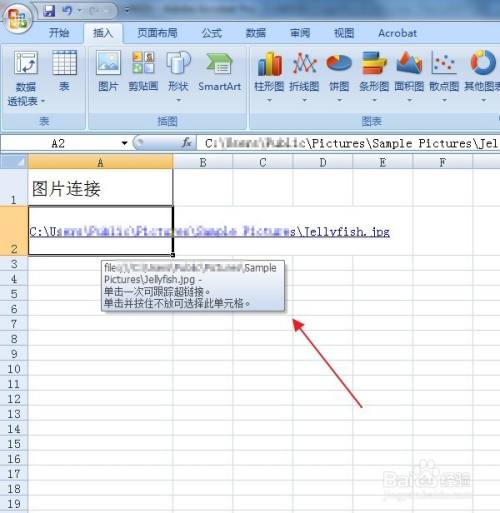This screenshot has height=513, width=500.
Task: Click the formula bar path text
Action: pos(351,143)
